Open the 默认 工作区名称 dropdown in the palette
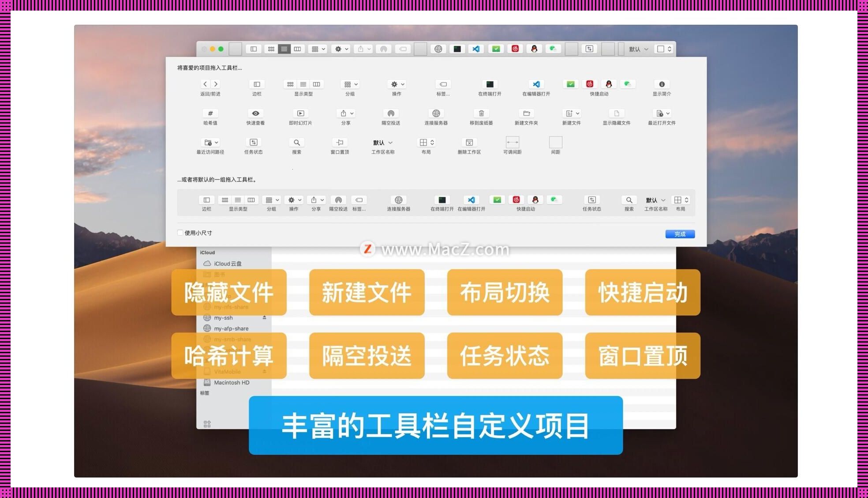The width and height of the screenshot is (868, 498). pos(383,143)
